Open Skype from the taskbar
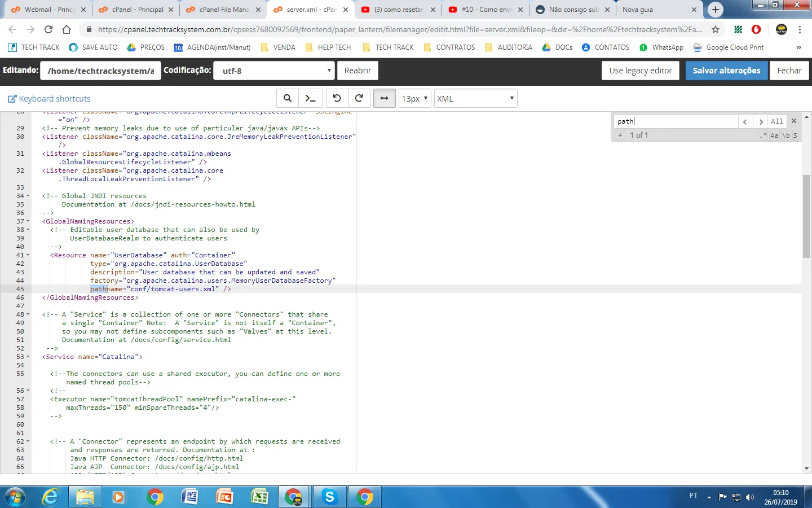The height and width of the screenshot is (508, 812). [329, 497]
